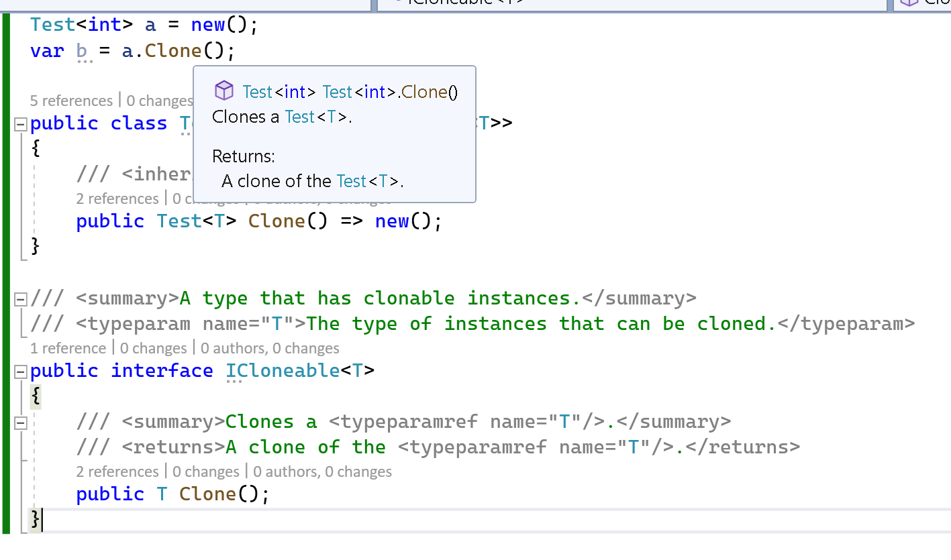
Task: Click the purple cube icon in the Clone tooltip
Action: [224, 91]
